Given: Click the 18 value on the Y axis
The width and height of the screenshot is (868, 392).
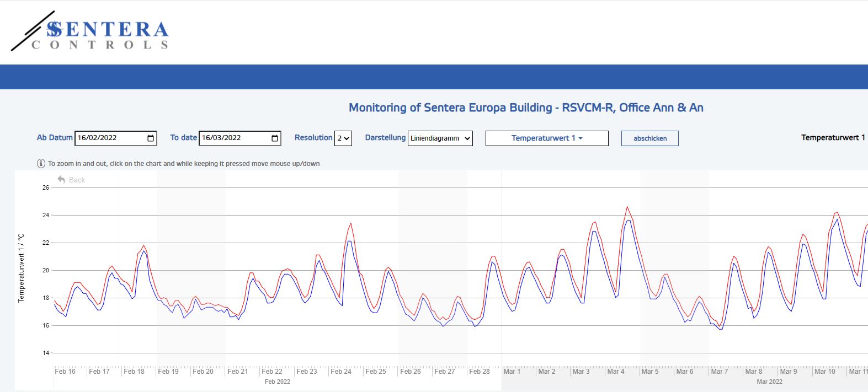Looking at the screenshot, I should click(46, 298).
